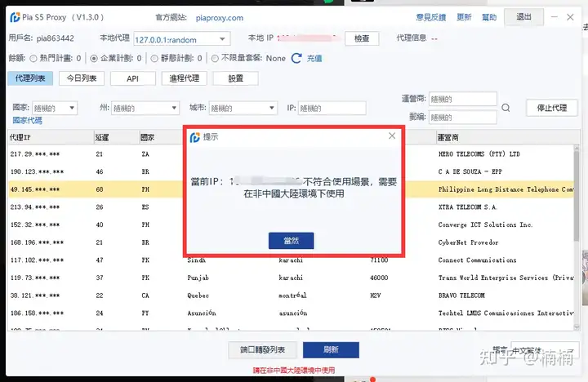The image size is (588, 382).
Task: Click the 國家代碼 link
Action: coord(28,120)
